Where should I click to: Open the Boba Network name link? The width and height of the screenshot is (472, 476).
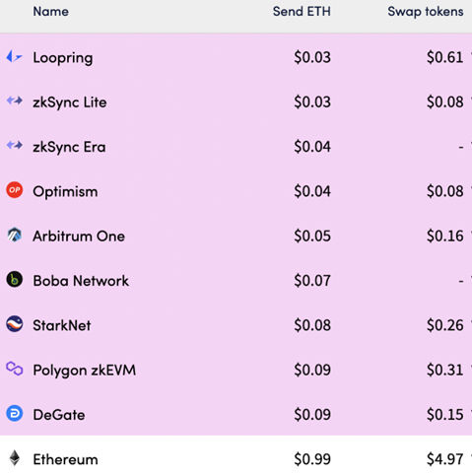pos(81,281)
